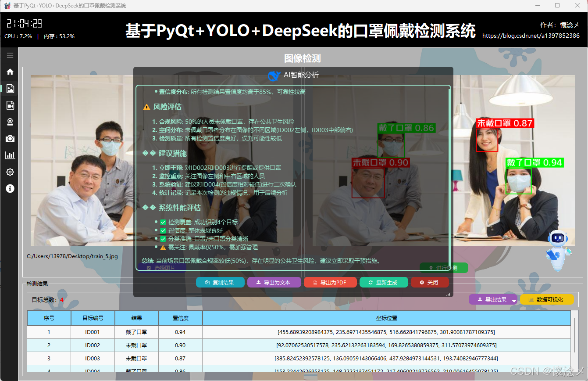Click the dimmed 选择图片 button
Screen dimensions: 588x381
(x=160, y=267)
